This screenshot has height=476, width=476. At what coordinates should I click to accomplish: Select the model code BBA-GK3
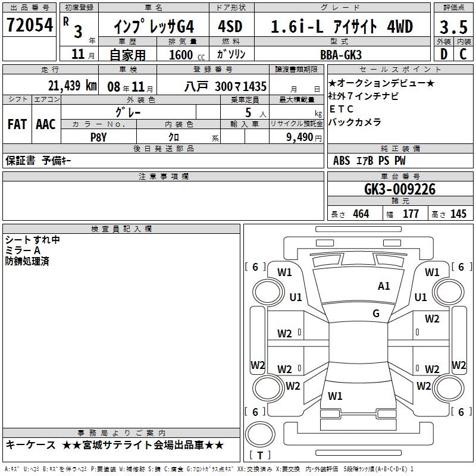point(341,55)
